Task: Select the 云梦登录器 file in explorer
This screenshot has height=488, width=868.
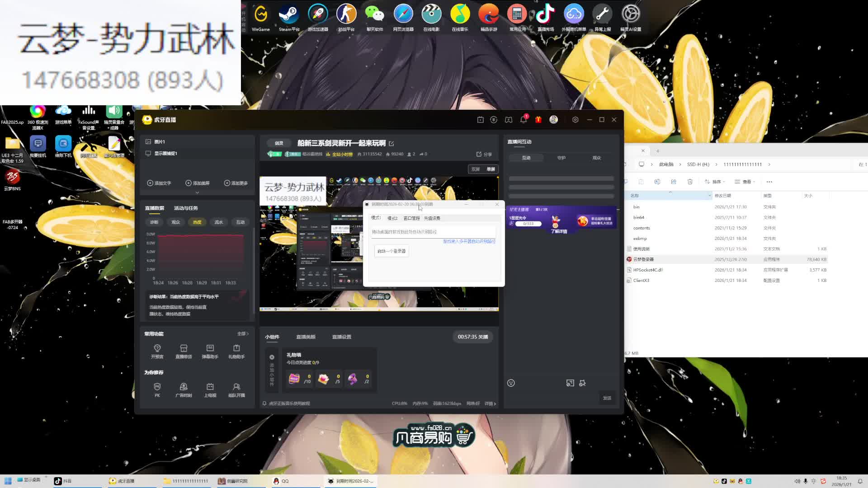Action: tap(643, 259)
